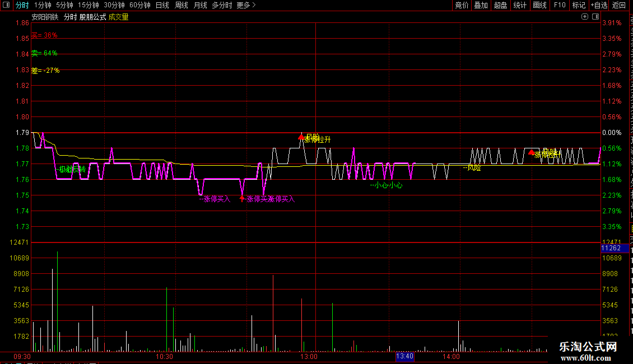Click the 14:00 time axis label
Screen dimensions: 633x364
point(451,357)
